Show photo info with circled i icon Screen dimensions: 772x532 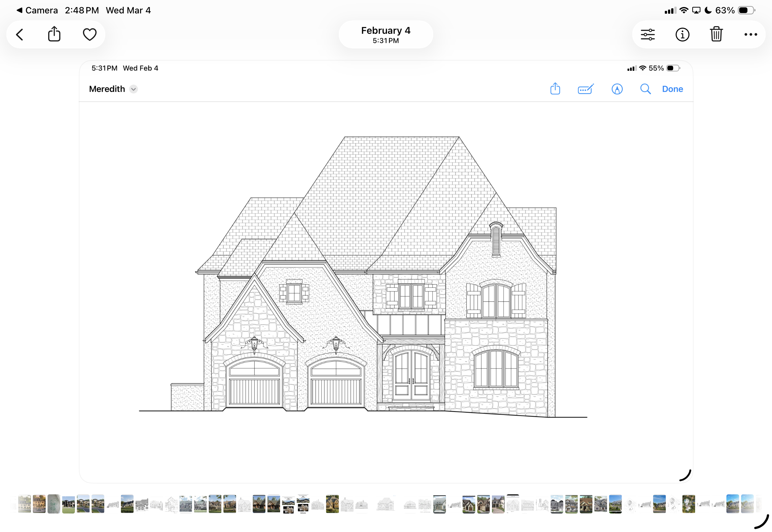coord(682,34)
